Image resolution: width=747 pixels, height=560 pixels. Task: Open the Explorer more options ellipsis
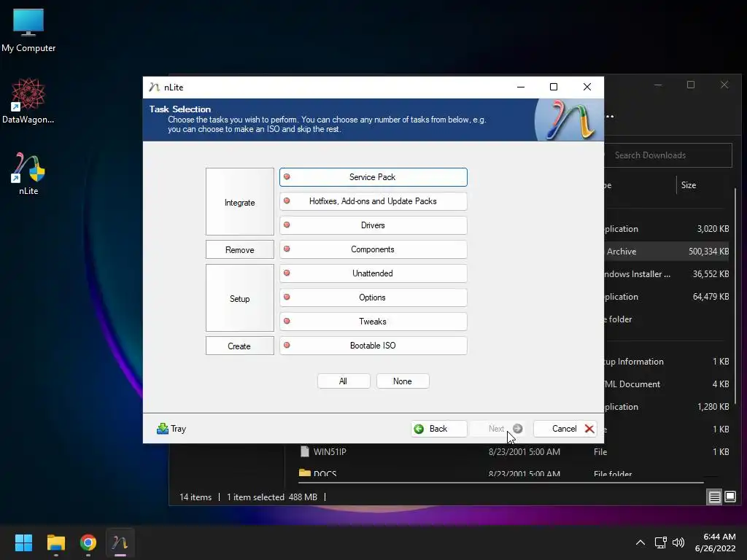[610, 116]
